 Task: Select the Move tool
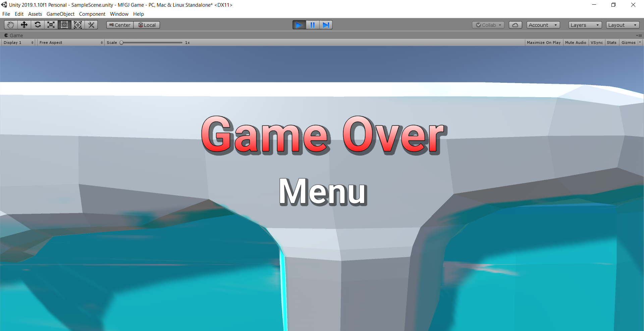(x=24, y=25)
